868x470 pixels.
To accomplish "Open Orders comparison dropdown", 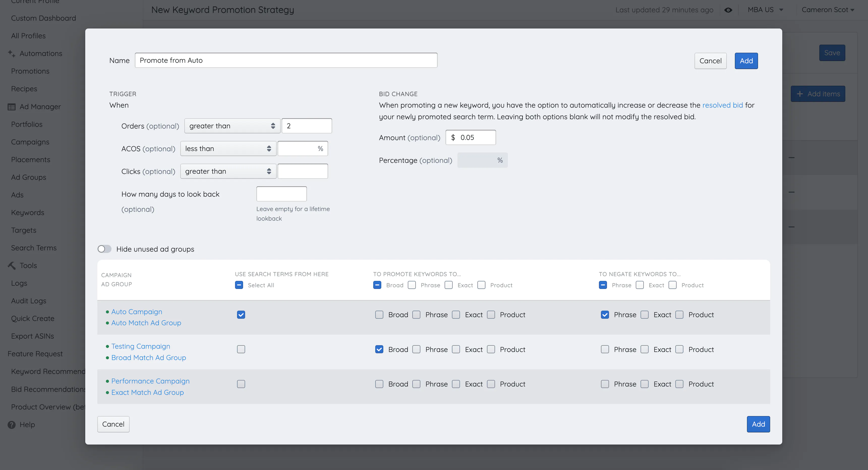I will coord(232,126).
